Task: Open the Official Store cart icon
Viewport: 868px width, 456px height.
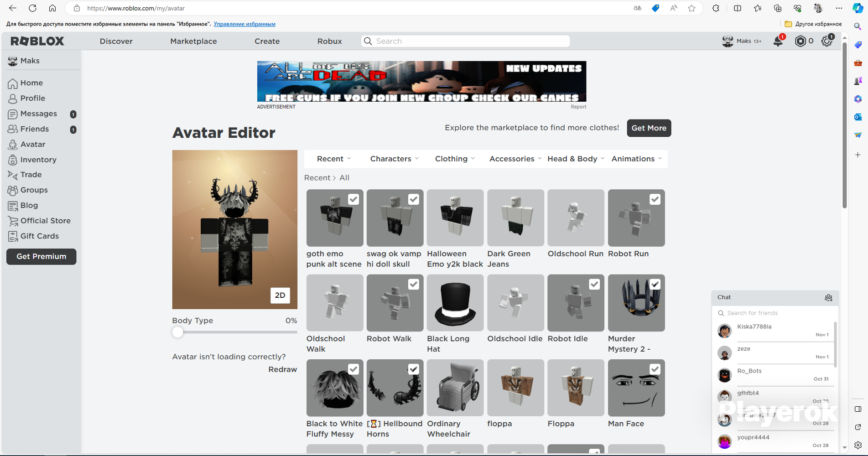Action: pyautogui.click(x=13, y=221)
